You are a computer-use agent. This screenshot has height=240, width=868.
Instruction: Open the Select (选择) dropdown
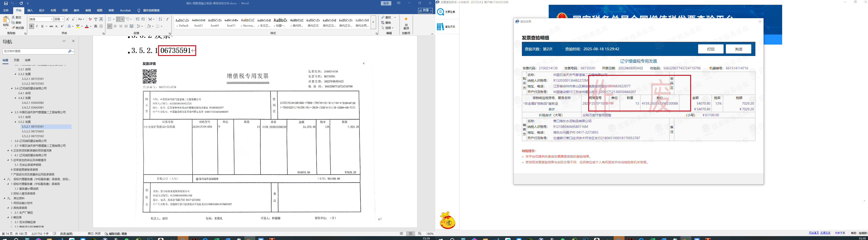(x=387, y=28)
